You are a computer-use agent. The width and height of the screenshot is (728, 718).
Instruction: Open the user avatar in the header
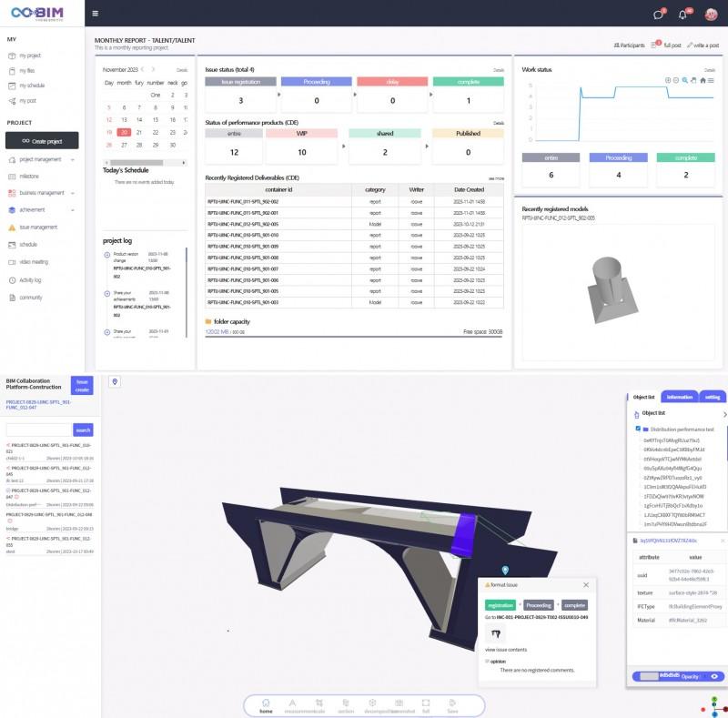point(711,15)
